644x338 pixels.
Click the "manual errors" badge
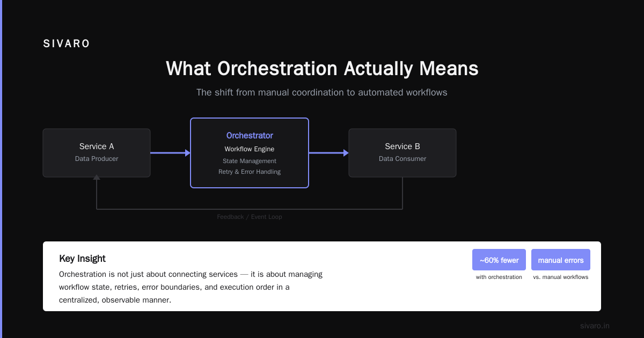pyautogui.click(x=561, y=260)
